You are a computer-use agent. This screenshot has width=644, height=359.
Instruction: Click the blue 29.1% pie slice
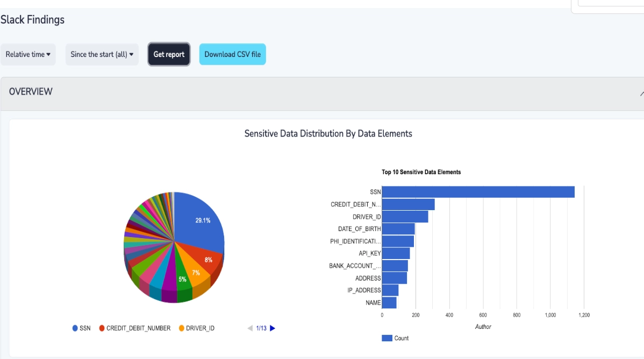pyautogui.click(x=200, y=222)
